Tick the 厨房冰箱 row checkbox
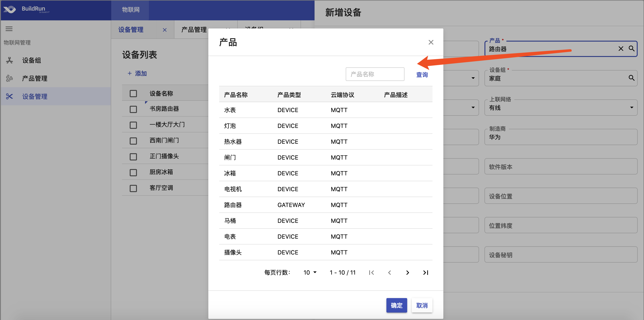644x320 pixels. (x=133, y=172)
